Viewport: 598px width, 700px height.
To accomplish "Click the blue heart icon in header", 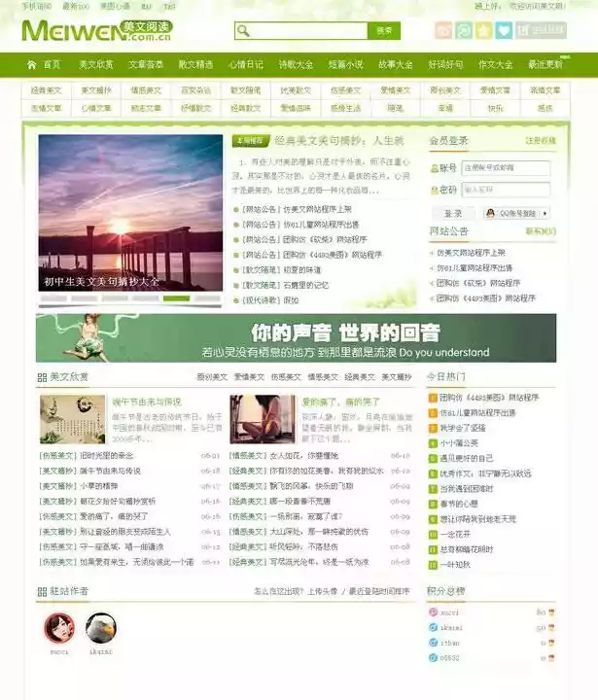I will 503,31.
